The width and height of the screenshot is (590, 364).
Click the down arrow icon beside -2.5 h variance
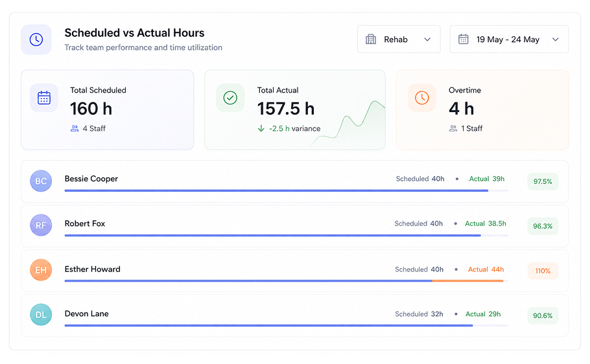click(x=261, y=129)
